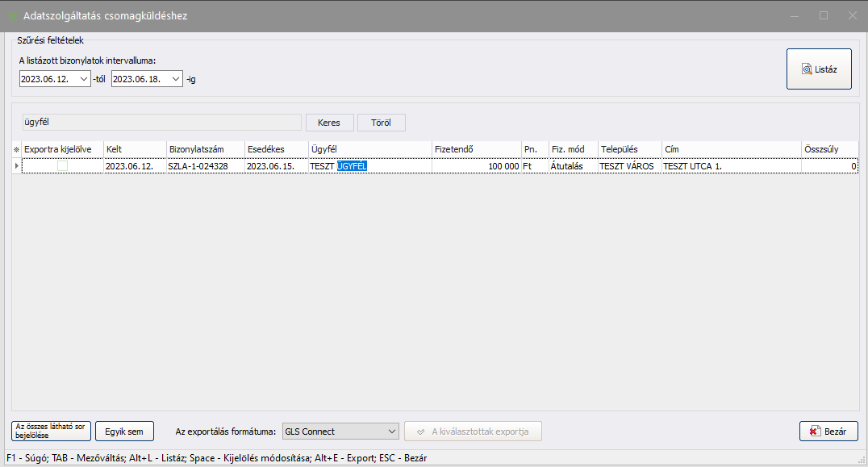Click the grid corner asterisk icon
Image resolution: width=868 pixels, height=467 pixels.
[x=16, y=149]
